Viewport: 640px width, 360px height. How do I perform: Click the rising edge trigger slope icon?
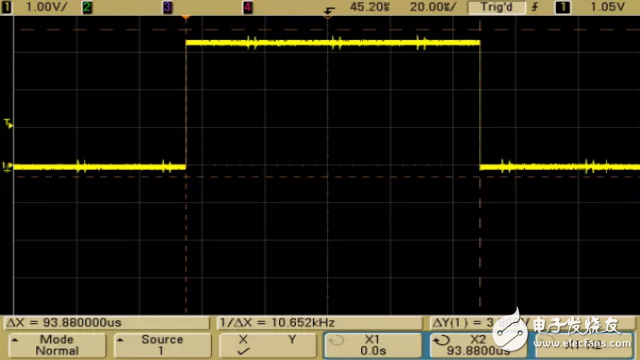pyautogui.click(x=535, y=7)
